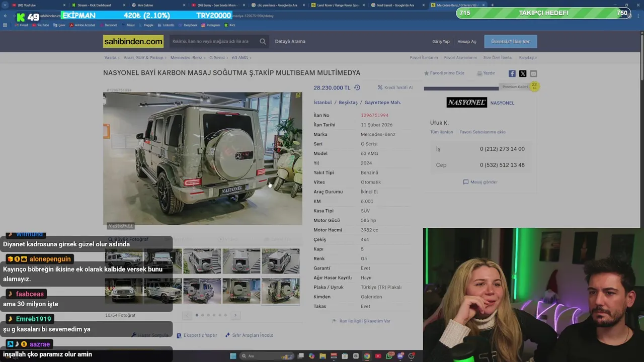Viewport: 644px width, 362px height.
Task: Click Favori İlanlarım top link
Action: 424,58
